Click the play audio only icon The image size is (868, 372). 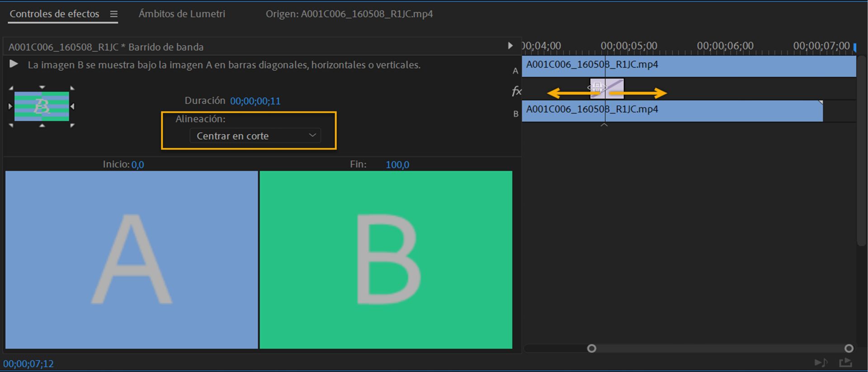[x=821, y=362]
